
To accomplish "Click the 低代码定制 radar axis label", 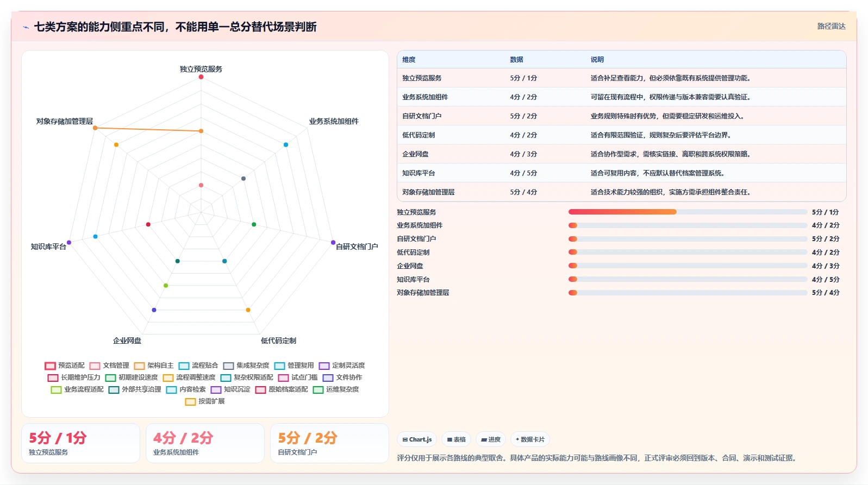I will pyautogui.click(x=278, y=341).
